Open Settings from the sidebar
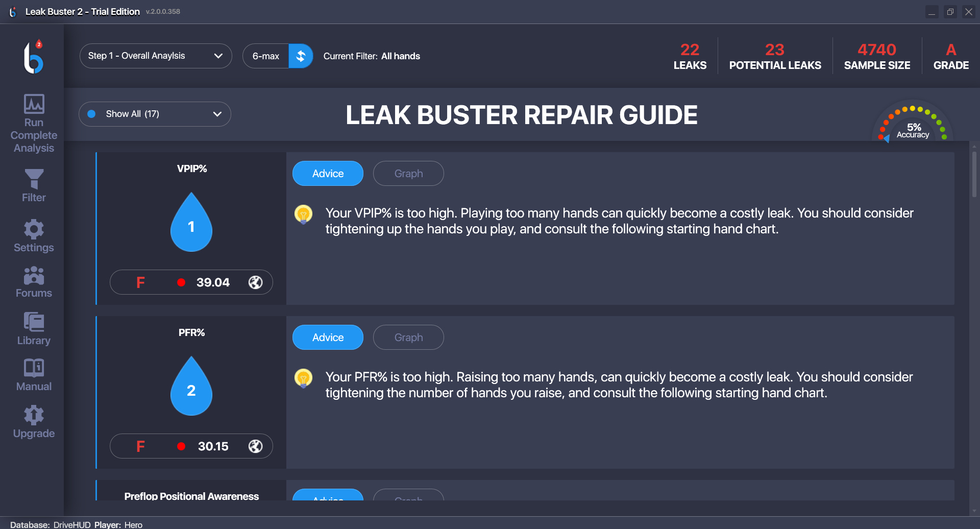 coord(34,236)
